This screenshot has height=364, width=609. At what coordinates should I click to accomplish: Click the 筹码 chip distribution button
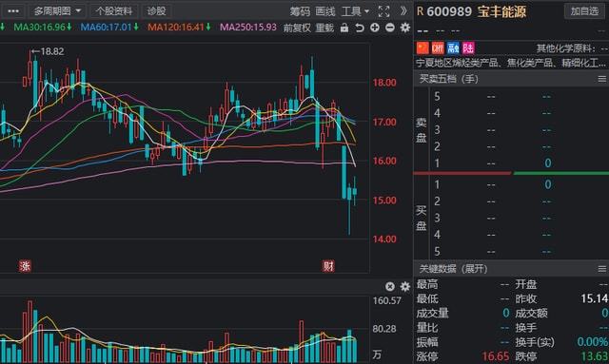(300, 11)
